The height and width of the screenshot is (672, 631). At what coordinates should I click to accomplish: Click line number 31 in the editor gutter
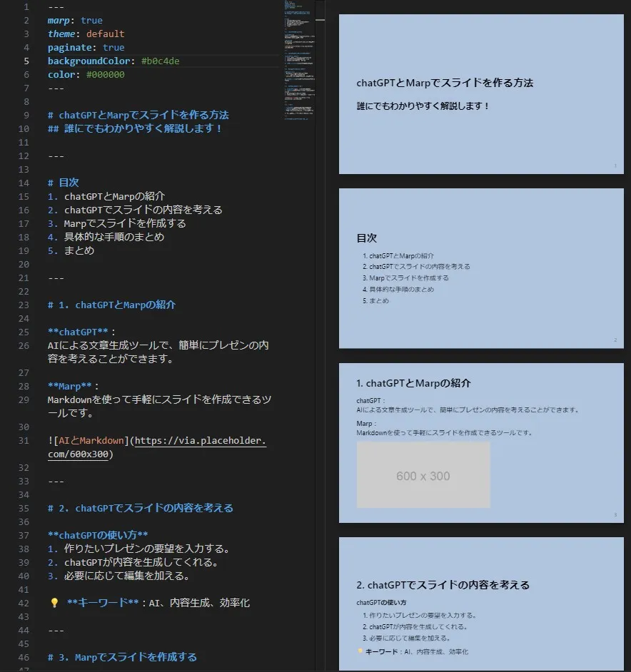24,441
